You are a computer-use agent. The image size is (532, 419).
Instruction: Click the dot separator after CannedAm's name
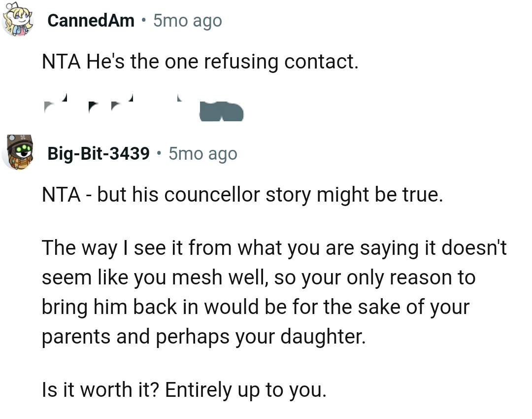(x=143, y=21)
